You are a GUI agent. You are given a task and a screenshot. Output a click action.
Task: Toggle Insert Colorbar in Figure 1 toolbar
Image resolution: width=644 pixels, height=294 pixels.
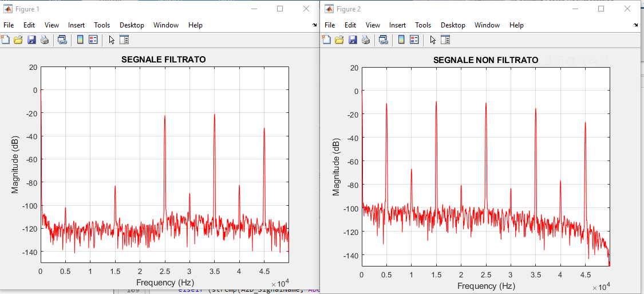click(x=80, y=40)
